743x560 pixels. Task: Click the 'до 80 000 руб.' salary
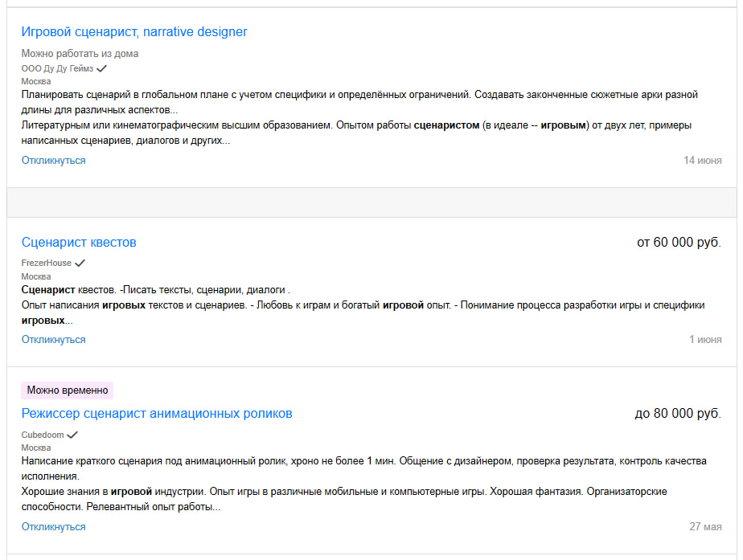678,414
